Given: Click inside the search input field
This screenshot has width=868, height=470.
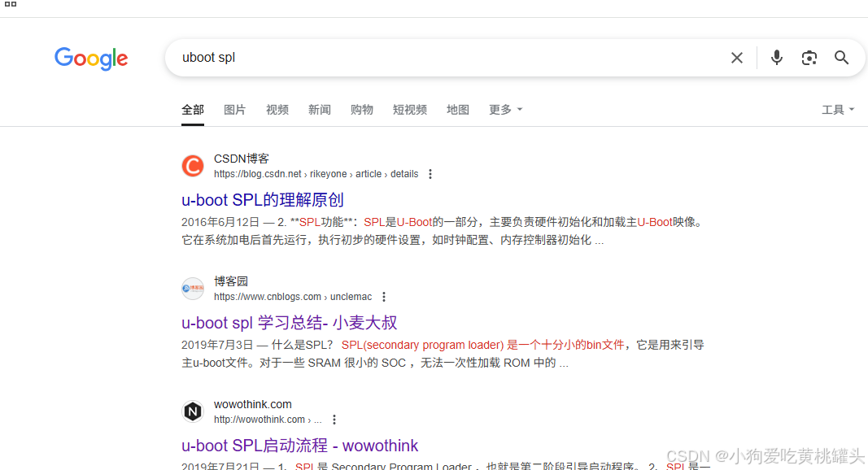Looking at the screenshot, I should [447, 57].
